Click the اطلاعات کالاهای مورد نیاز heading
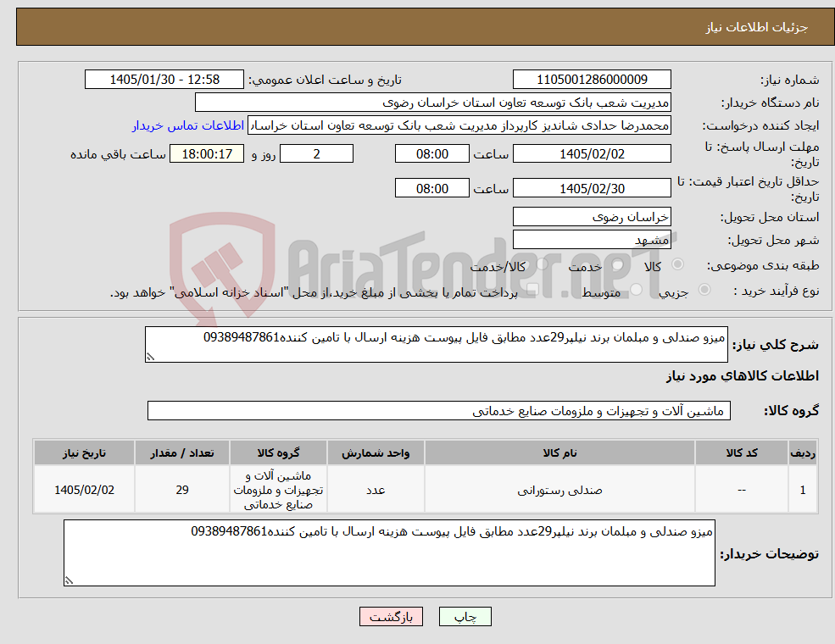The image size is (835, 644). pos(743,376)
